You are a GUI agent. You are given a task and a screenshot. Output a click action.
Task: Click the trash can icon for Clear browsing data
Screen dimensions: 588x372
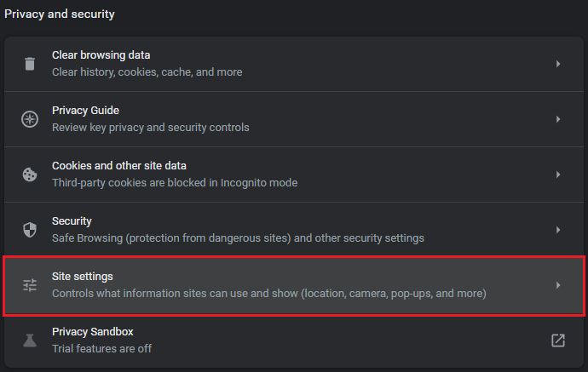click(30, 64)
